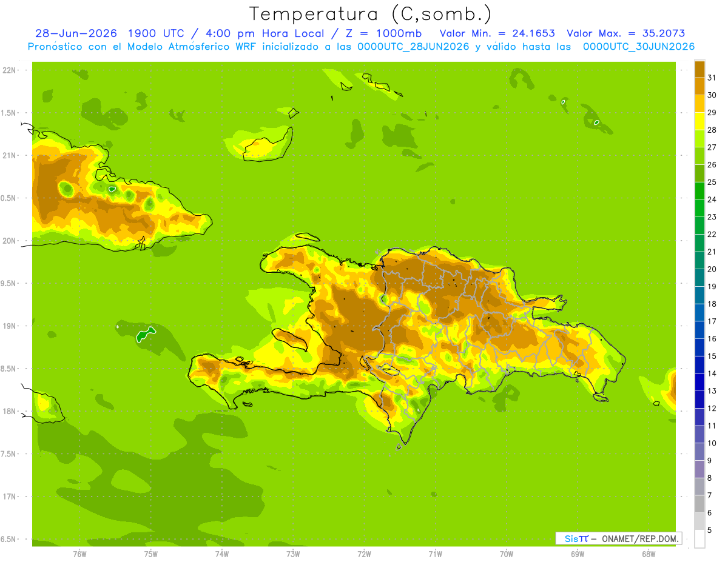728x562 pixels.
Task: Click legend value "10"
Action: 712,443
